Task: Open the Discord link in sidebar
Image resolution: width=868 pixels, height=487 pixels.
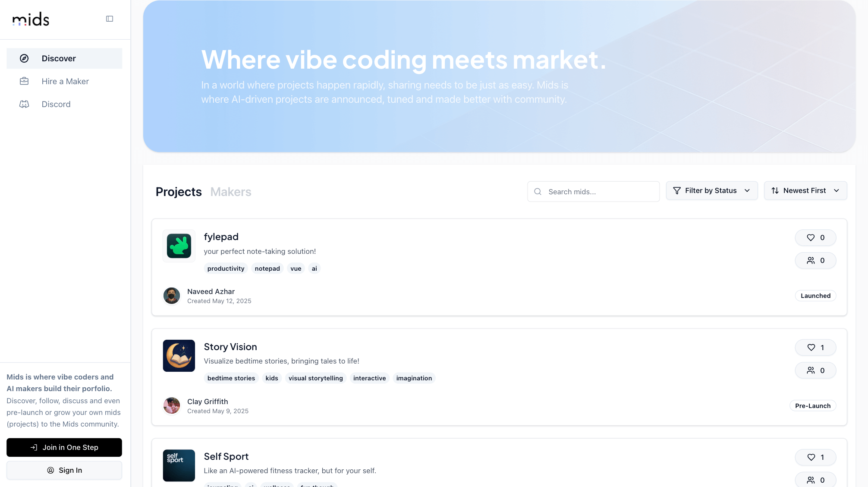Action: (x=64, y=104)
